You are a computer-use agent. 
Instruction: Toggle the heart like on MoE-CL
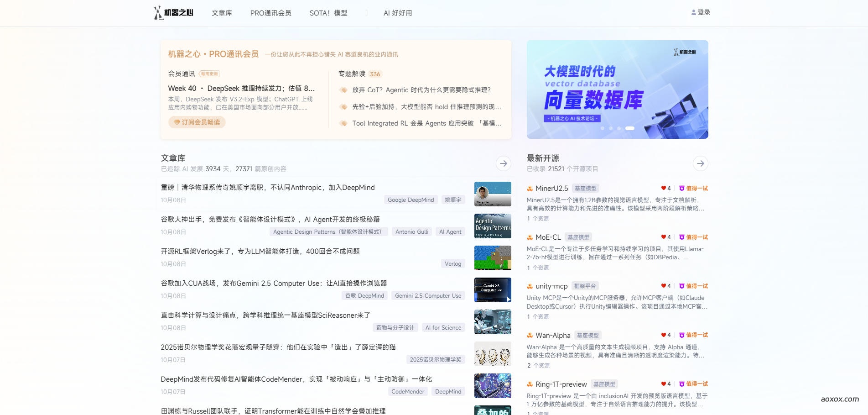click(663, 237)
